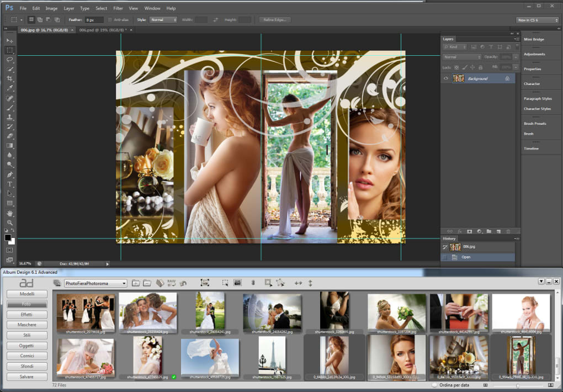The height and width of the screenshot is (392, 563).
Task: Select the Move tool
Action: (9, 41)
